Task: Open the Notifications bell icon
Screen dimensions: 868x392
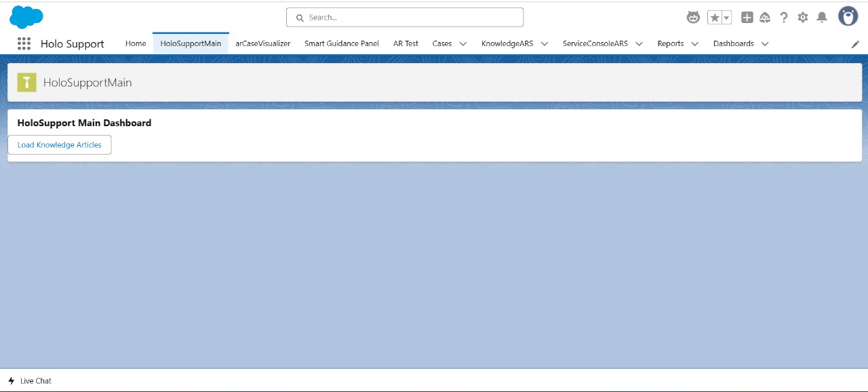Action: click(822, 18)
